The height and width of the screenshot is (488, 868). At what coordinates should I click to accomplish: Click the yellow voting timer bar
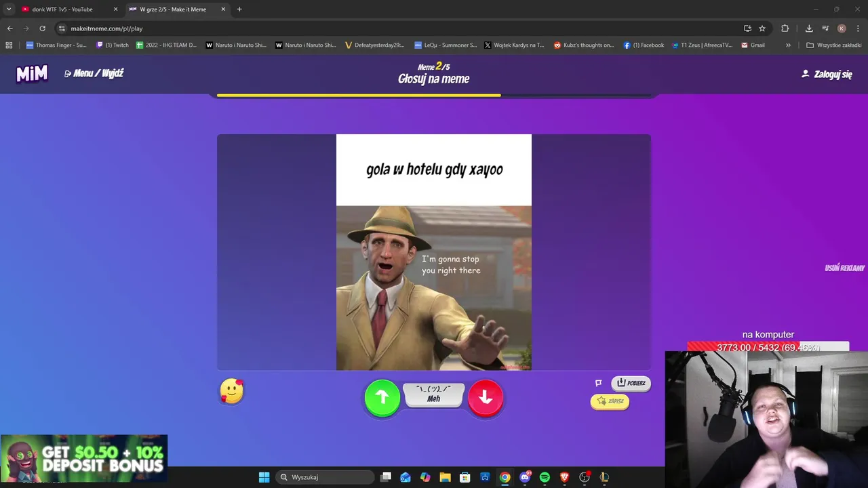point(359,96)
